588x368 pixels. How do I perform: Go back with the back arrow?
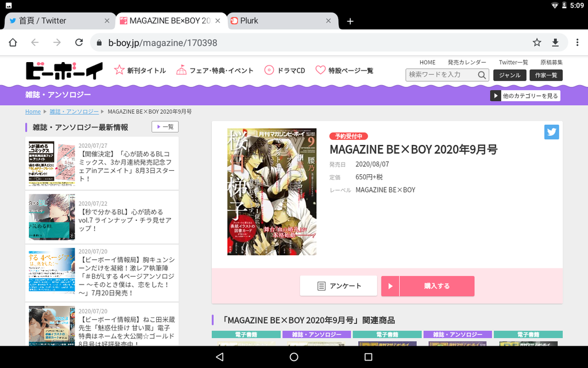click(x=35, y=43)
